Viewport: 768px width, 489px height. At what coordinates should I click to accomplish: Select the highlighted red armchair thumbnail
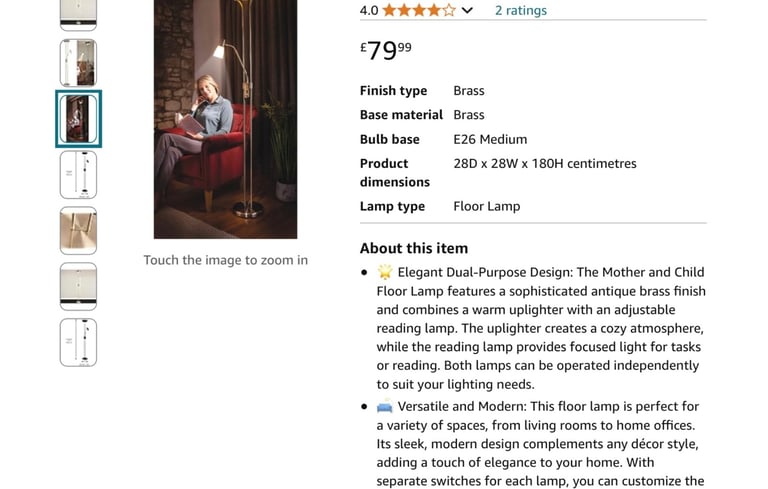coord(78,119)
